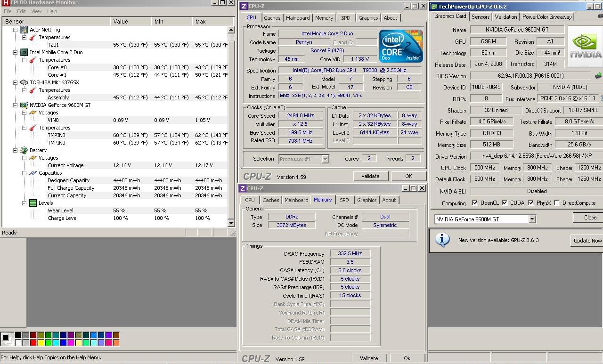Click the lightning Voltages icon under Battery
The width and height of the screenshot is (603, 364).
click(x=33, y=158)
